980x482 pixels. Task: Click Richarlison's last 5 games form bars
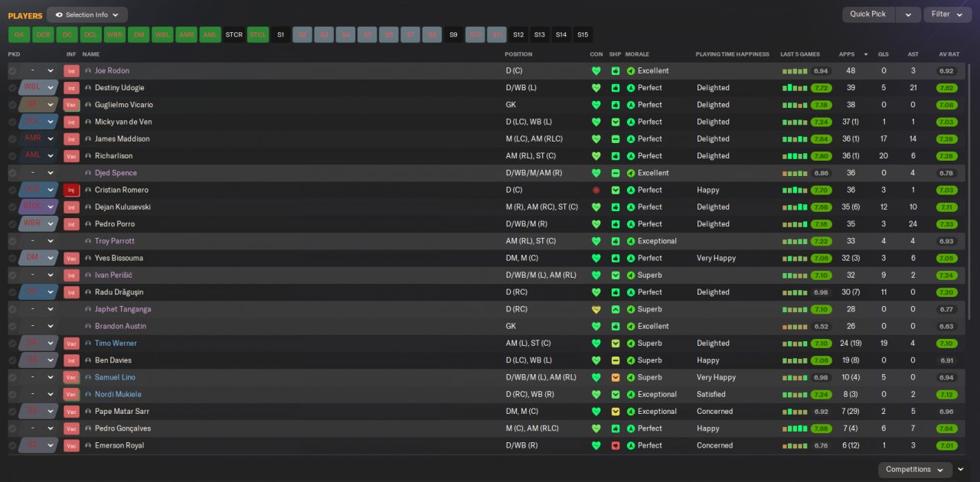[x=795, y=156]
